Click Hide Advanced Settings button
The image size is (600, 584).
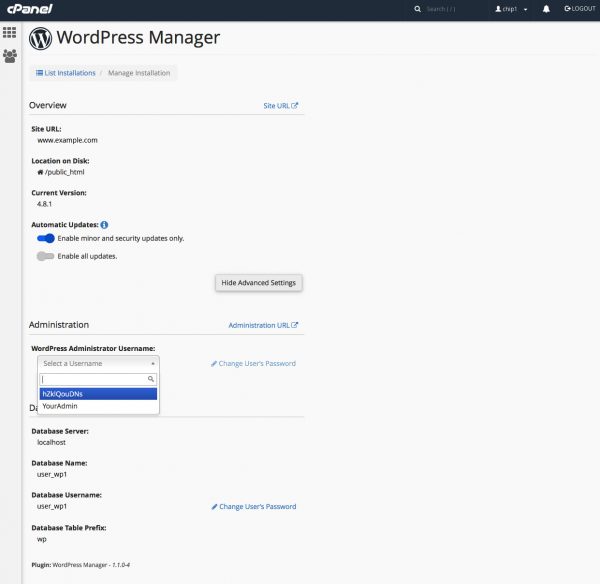coord(259,283)
